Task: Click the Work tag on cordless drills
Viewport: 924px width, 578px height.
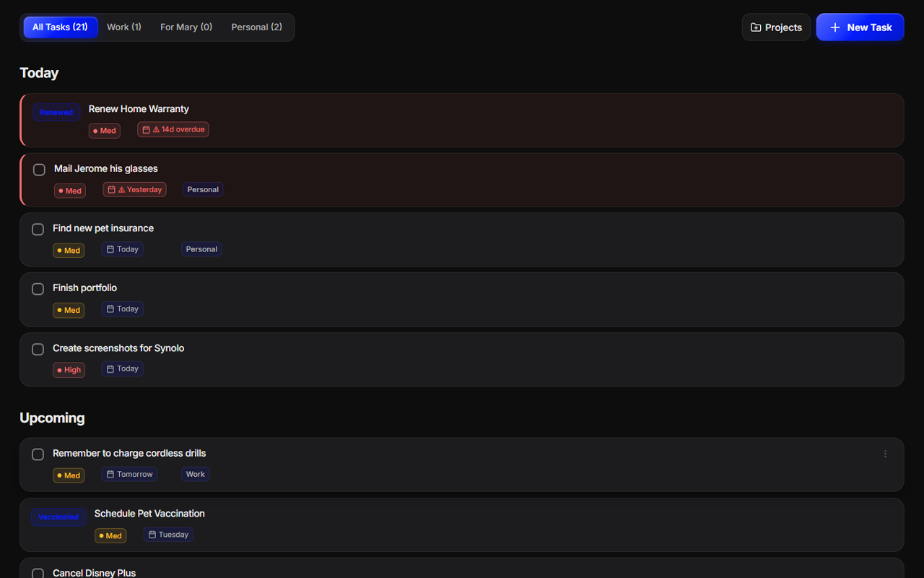Action: (x=196, y=475)
